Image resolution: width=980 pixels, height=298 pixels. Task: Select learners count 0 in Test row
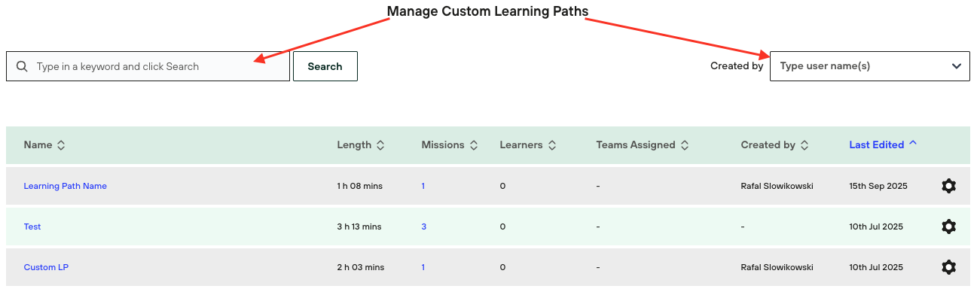[x=502, y=227]
